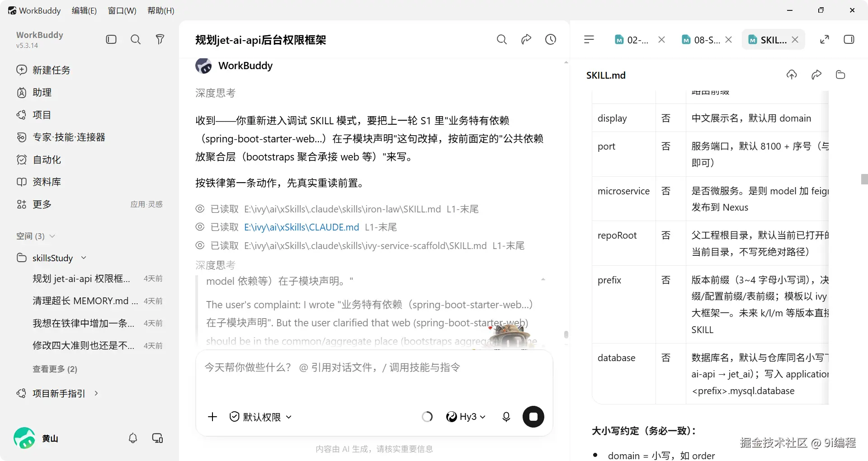
Task: Open notifications bell icon
Action: pos(133,438)
